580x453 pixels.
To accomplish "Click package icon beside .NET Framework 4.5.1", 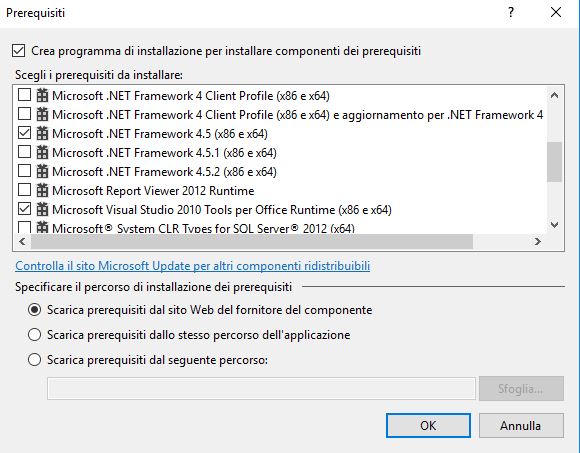I will (42, 152).
